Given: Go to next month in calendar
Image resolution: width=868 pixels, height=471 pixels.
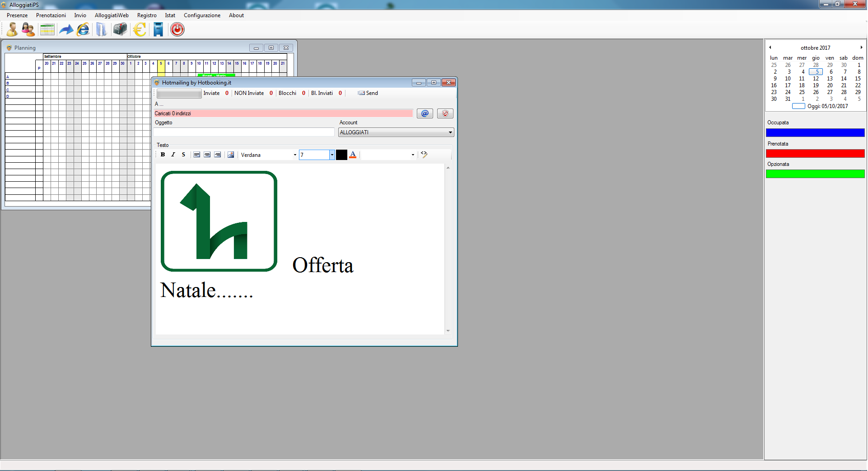Looking at the screenshot, I should (x=861, y=47).
